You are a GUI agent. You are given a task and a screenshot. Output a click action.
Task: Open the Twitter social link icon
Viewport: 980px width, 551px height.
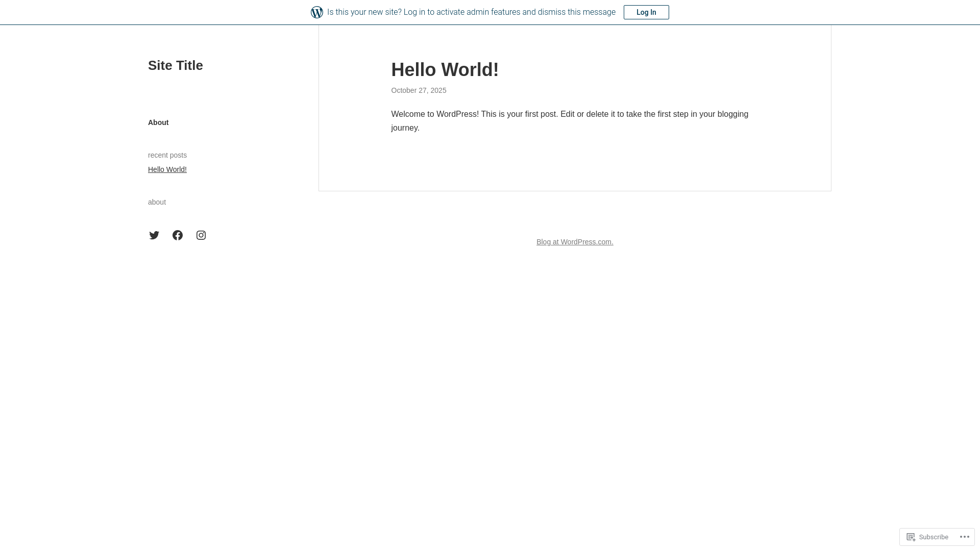[154, 235]
